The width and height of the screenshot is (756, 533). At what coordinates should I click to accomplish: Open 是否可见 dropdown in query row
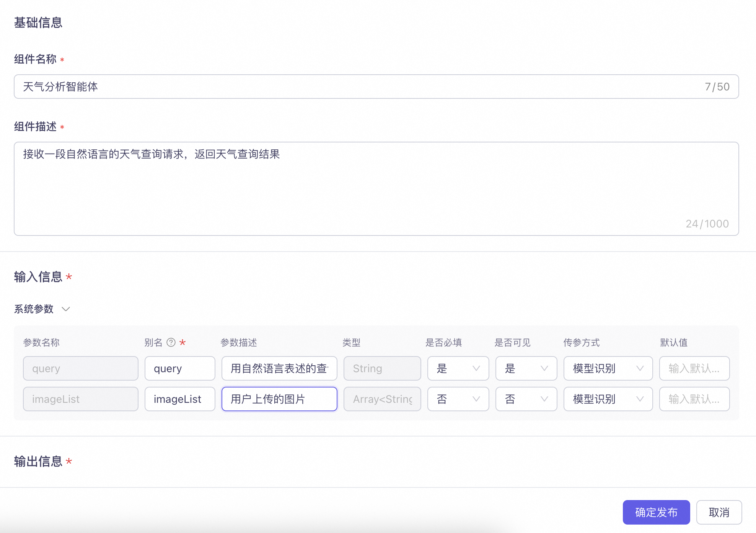pos(526,368)
